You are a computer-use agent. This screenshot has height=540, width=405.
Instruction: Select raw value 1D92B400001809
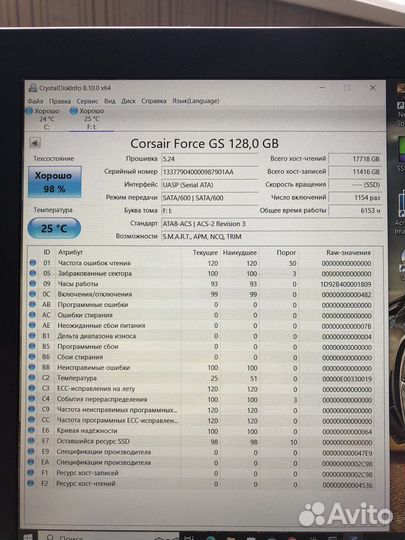[346, 284]
